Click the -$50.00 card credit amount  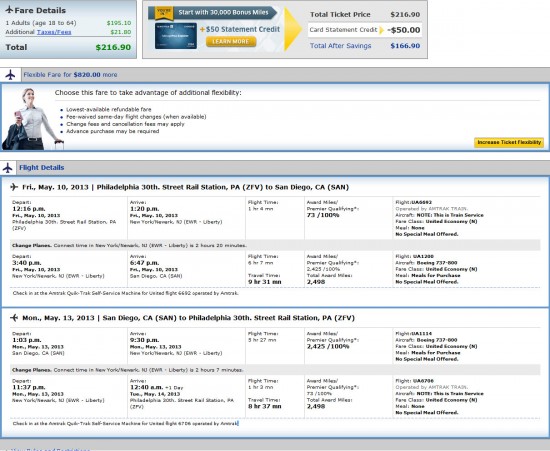click(x=404, y=30)
